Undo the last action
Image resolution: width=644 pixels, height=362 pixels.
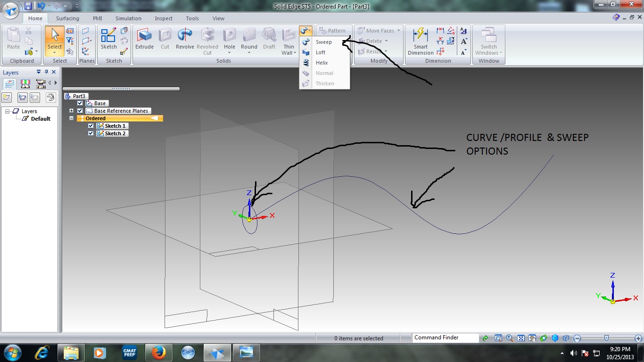coord(41,6)
